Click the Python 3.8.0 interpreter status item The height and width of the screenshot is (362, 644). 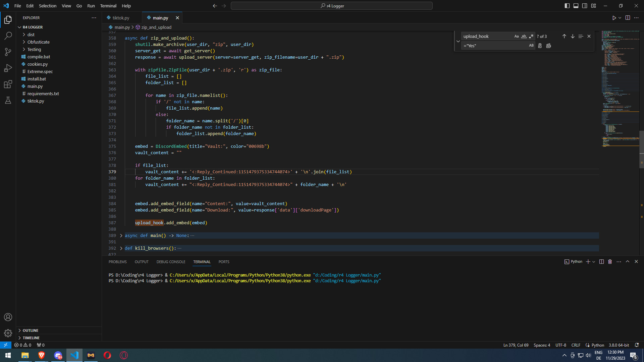[619, 345]
